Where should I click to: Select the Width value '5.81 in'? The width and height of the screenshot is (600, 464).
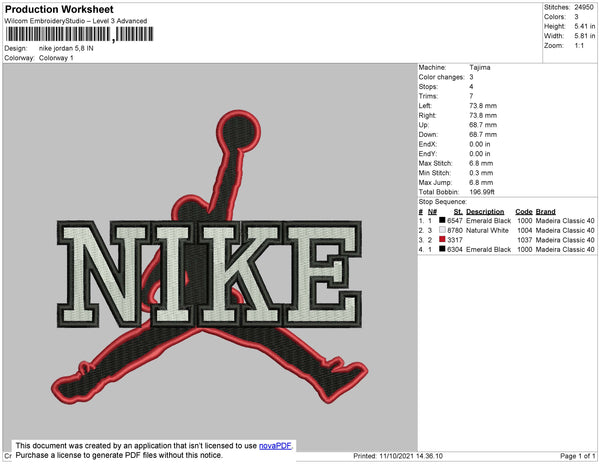click(x=585, y=36)
